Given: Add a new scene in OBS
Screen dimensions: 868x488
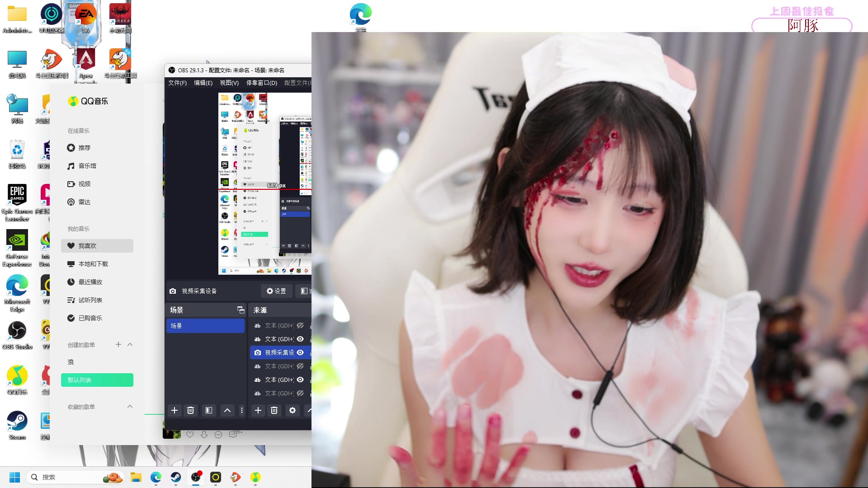Looking at the screenshot, I should pos(175,410).
